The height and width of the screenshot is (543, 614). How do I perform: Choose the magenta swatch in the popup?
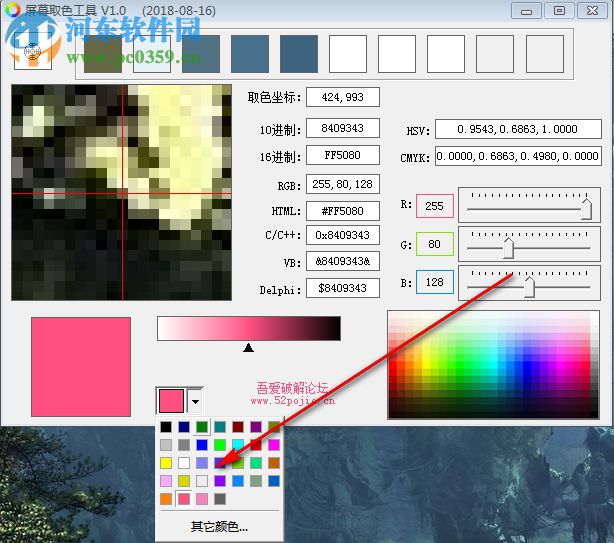(274, 445)
